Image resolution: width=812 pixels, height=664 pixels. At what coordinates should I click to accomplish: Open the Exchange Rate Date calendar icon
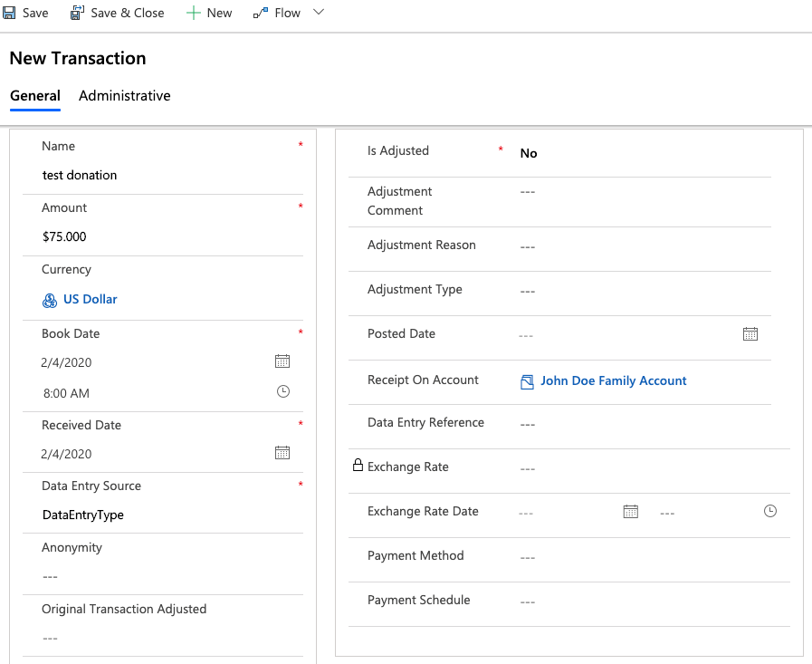click(631, 512)
